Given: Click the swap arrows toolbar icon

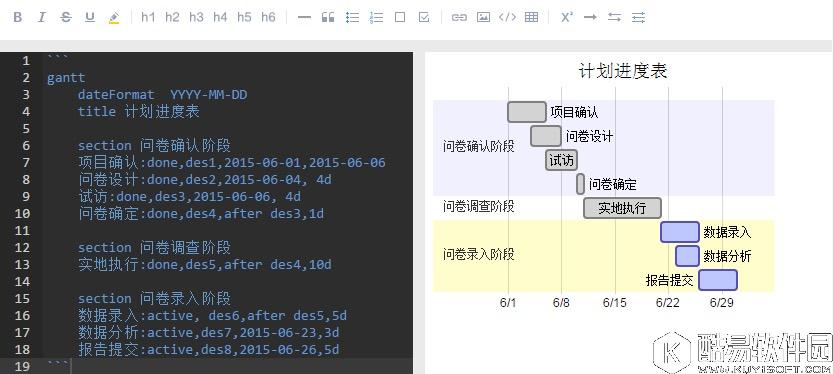Looking at the screenshot, I should click(x=614, y=18).
